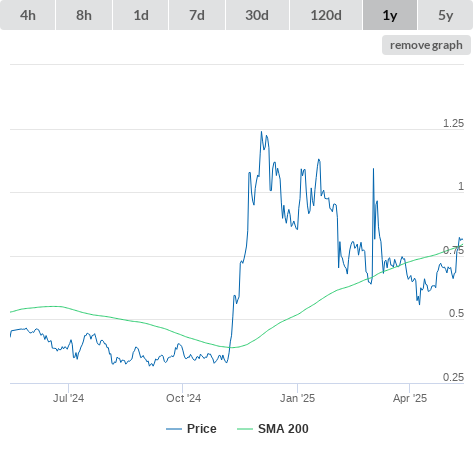Click the Oct '24 axis label
The width and height of the screenshot is (474, 455).
(183, 398)
